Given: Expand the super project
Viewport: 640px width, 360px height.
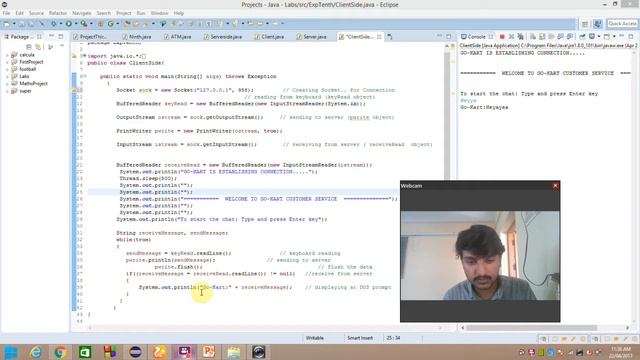Looking at the screenshot, I should 7,91.
